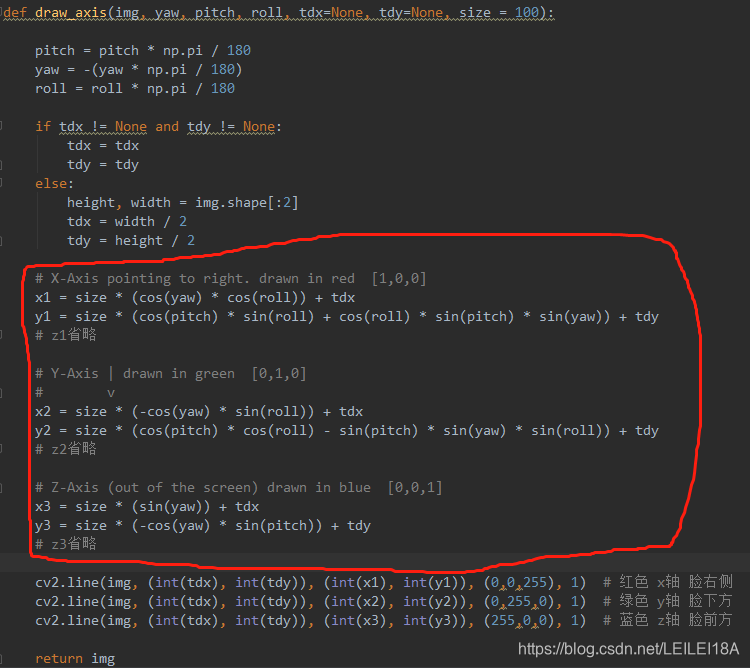Image resolution: width=750 pixels, height=668 pixels.
Task: Click the (0,0,255) color tuple
Action: coord(519,583)
